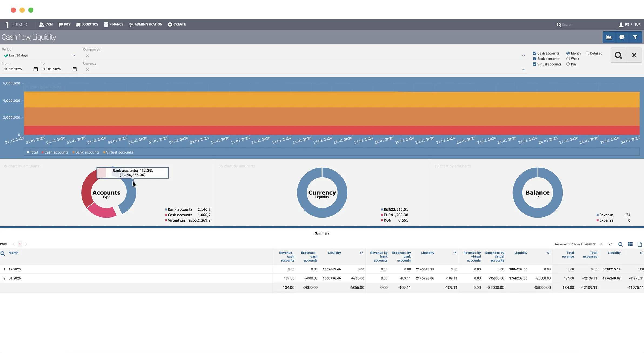
Task: Run the filter search button
Action: pos(618,55)
